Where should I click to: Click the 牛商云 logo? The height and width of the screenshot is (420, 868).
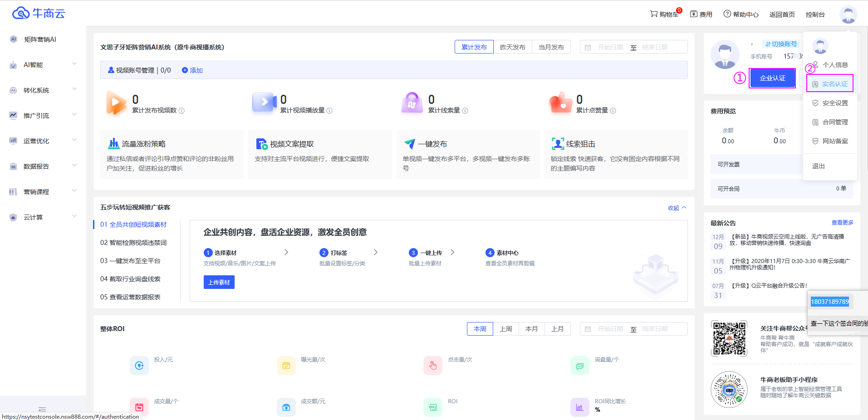(39, 13)
